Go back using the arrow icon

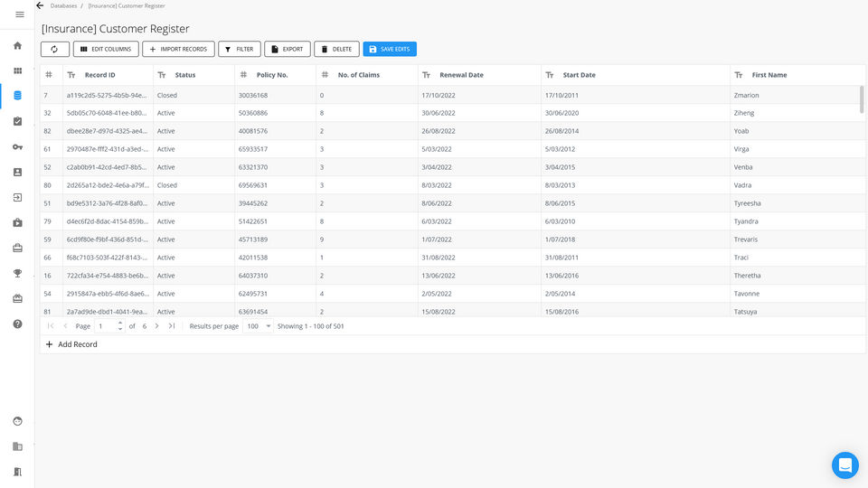(40, 5)
